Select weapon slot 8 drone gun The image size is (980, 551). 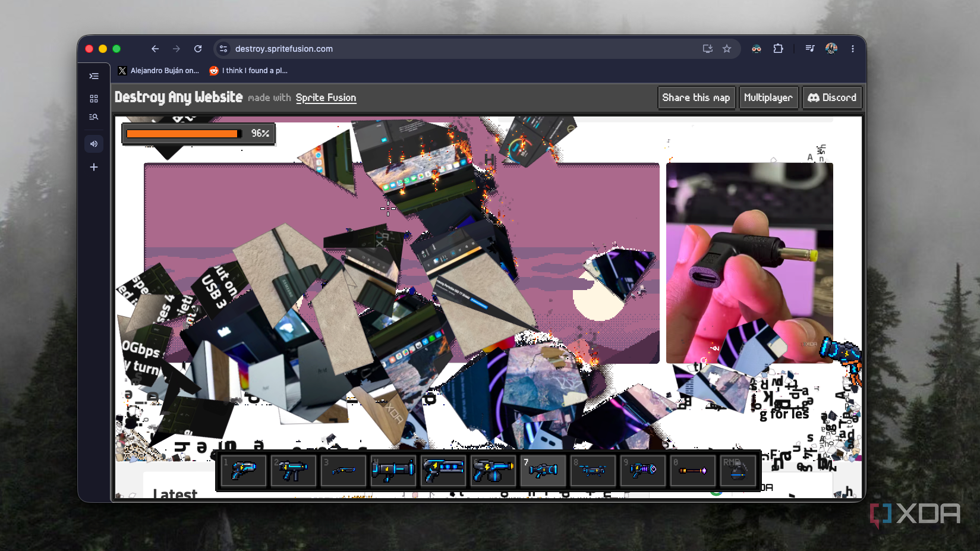tap(593, 470)
